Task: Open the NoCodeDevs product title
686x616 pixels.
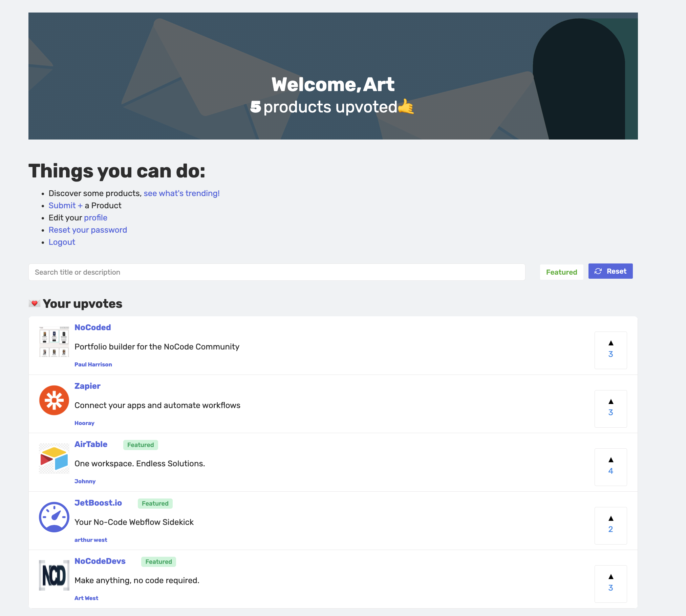Action: pyautogui.click(x=100, y=561)
